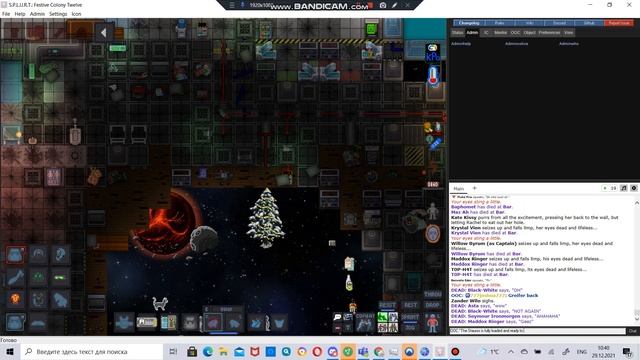Click the shoes slot icon
Screen dimensions: 640x360
tap(38, 323)
